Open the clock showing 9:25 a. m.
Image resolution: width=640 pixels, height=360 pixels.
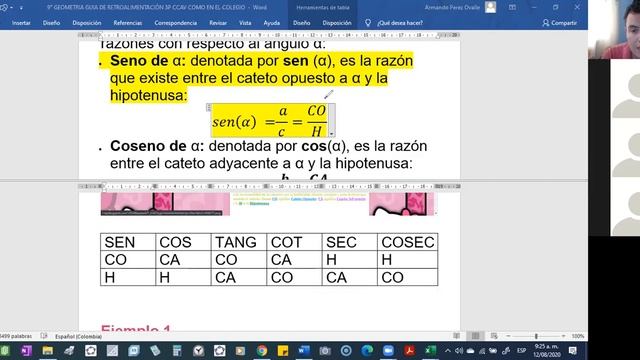(547, 351)
